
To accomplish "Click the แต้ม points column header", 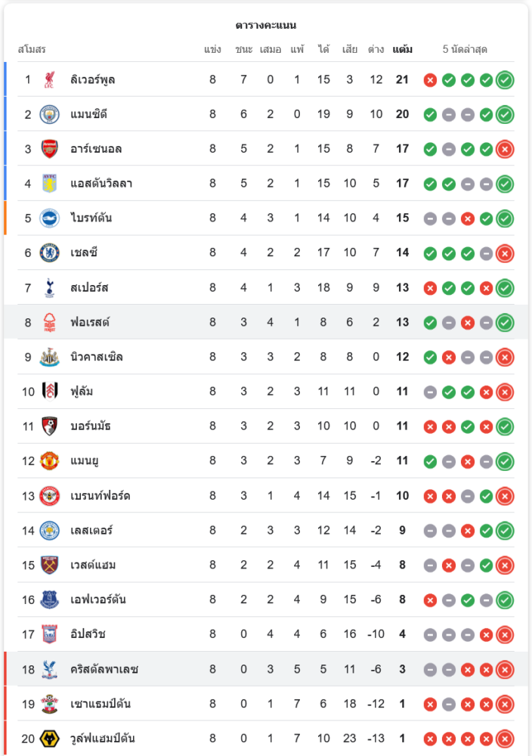I will pos(402,49).
